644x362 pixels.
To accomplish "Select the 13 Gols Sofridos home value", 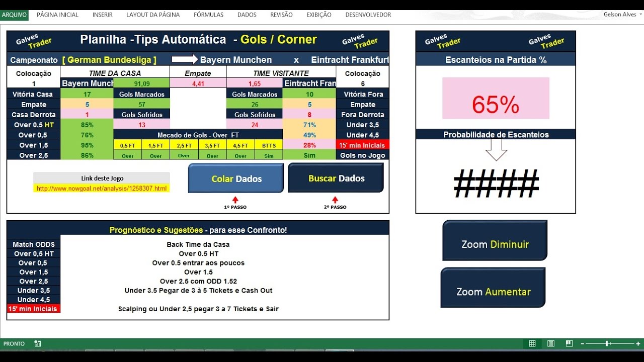I will click(142, 125).
